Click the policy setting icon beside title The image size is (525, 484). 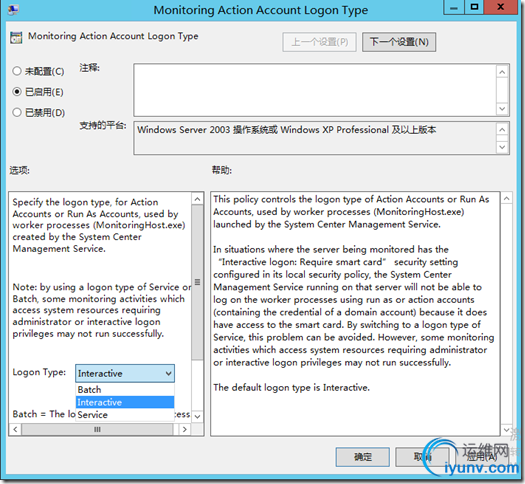[16, 37]
